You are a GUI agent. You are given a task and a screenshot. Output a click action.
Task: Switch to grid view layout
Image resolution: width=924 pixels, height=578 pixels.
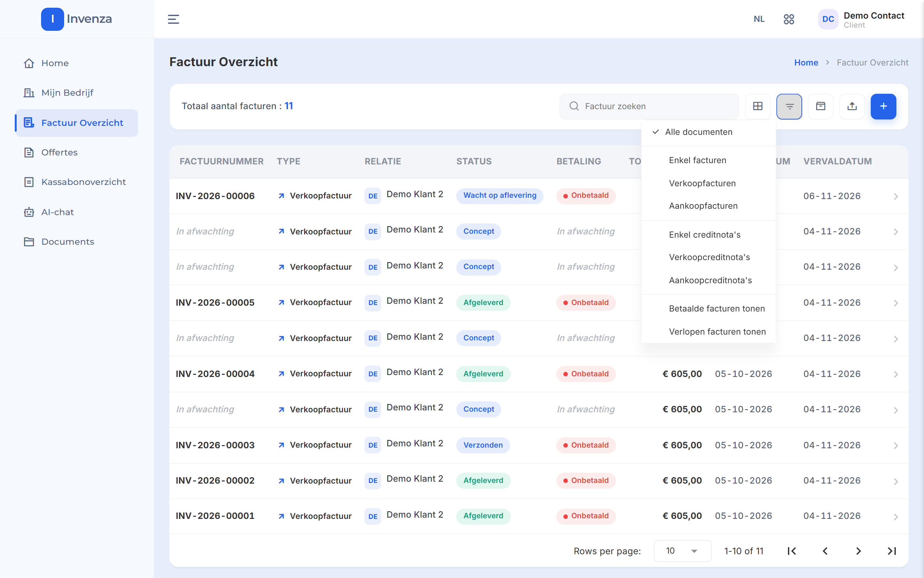pos(757,106)
